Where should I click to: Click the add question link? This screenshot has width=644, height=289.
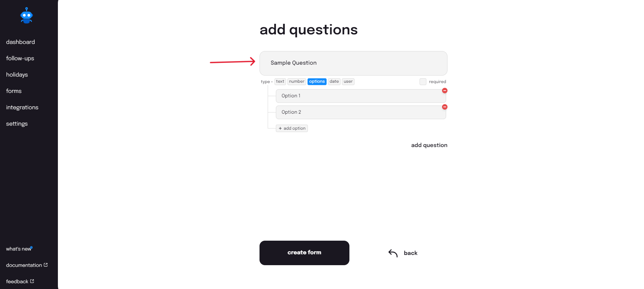(x=429, y=145)
